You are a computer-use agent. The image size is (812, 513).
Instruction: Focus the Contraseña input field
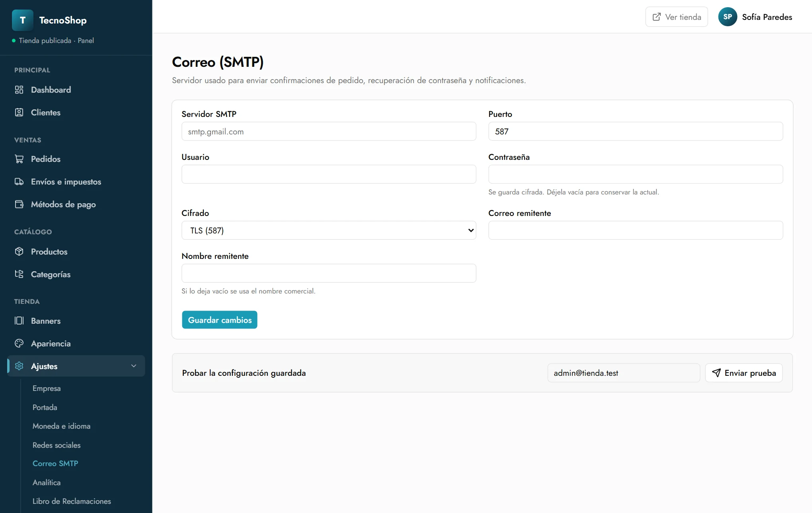636,175
